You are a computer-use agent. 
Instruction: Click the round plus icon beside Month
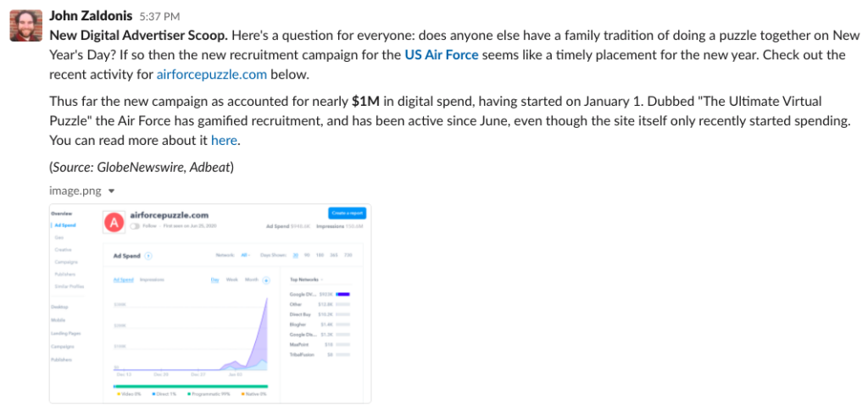tap(266, 280)
